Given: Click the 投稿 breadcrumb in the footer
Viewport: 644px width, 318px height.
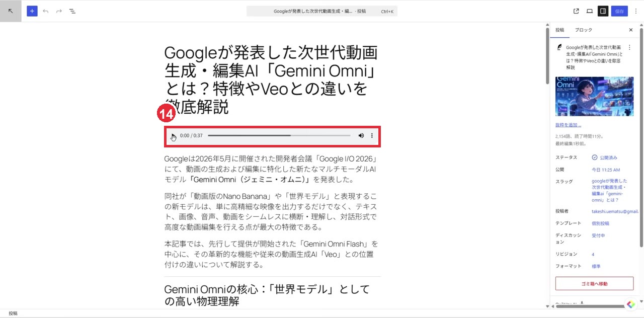Looking at the screenshot, I should pyautogui.click(x=13, y=313).
